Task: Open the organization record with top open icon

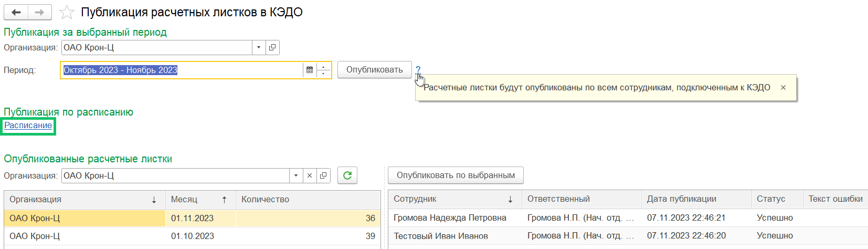Action: [272, 47]
